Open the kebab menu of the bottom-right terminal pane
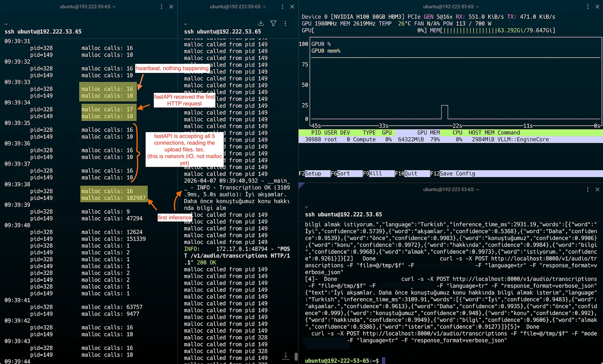 pos(588,189)
